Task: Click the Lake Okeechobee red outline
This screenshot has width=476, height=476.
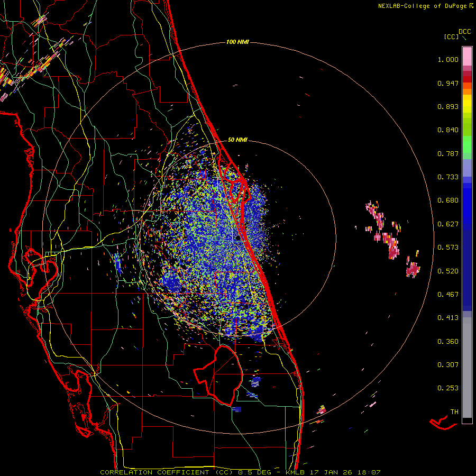Action: pos(218,375)
